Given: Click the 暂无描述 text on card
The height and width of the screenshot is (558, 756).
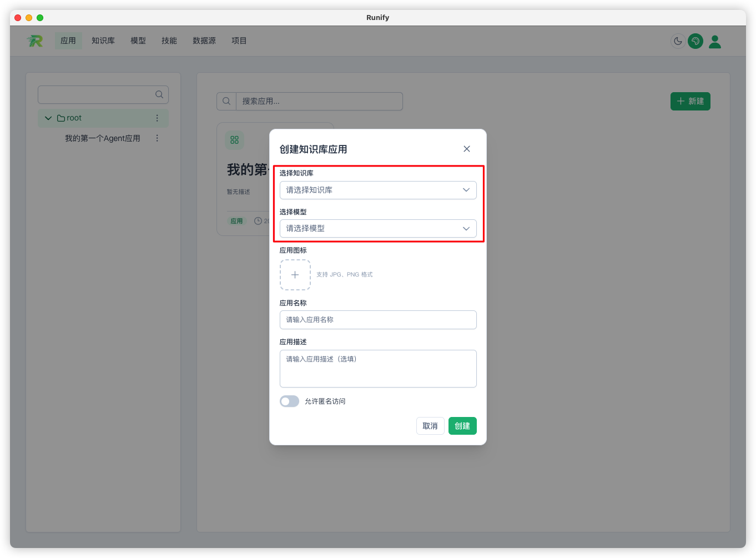Looking at the screenshot, I should [x=238, y=192].
